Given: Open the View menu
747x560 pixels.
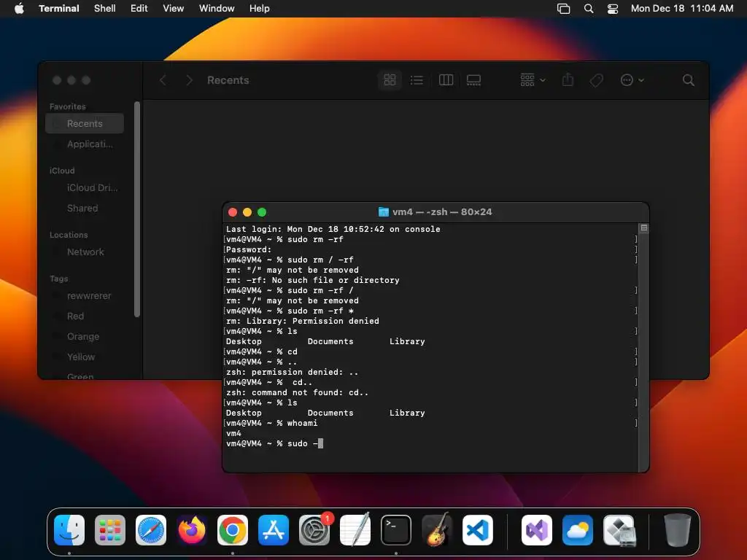Looking at the screenshot, I should (174, 9).
